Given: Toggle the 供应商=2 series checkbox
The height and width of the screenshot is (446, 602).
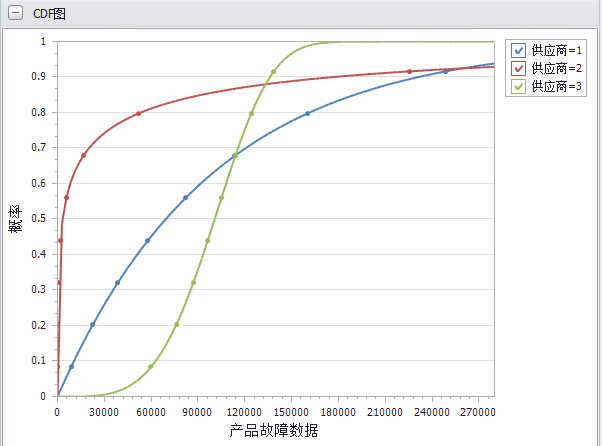Looking at the screenshot, I should 518,68.
